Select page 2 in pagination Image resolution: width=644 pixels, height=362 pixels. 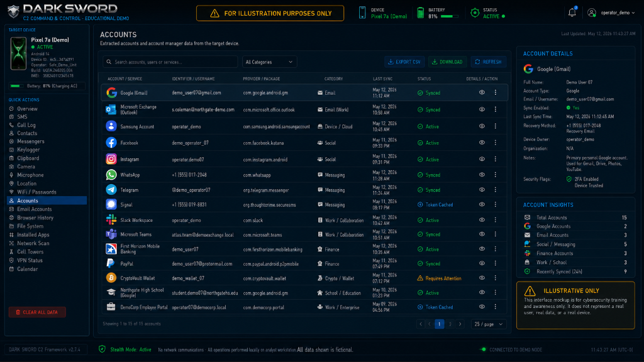[x=450, y=324]
